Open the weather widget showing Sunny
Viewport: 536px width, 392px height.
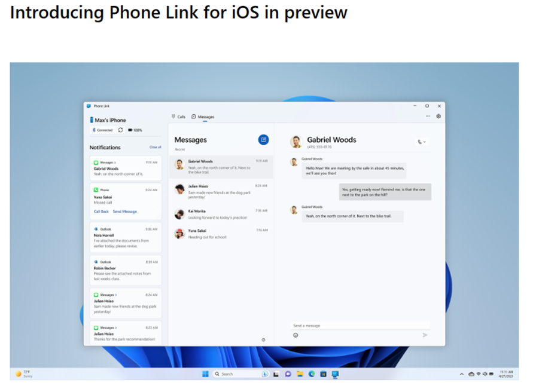coord(24,374)
